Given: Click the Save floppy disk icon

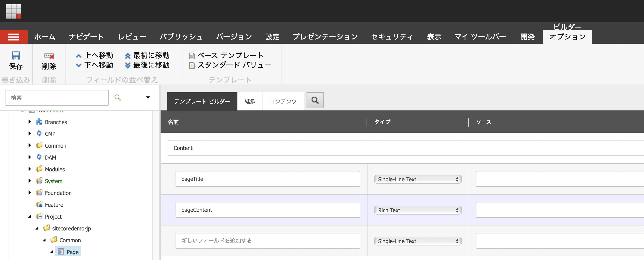Looking at the screenshot, I should pyautogui.click(x=16, y=55).
